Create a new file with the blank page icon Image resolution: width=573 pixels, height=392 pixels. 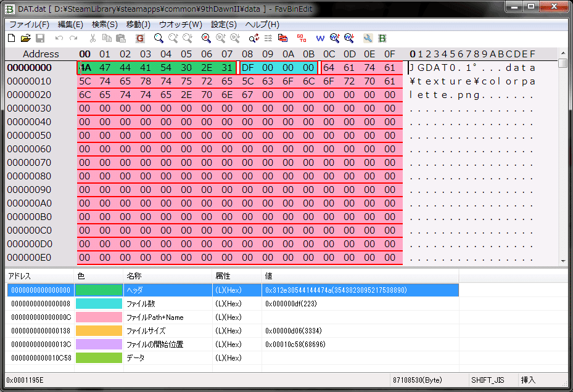tap(11, 38)
